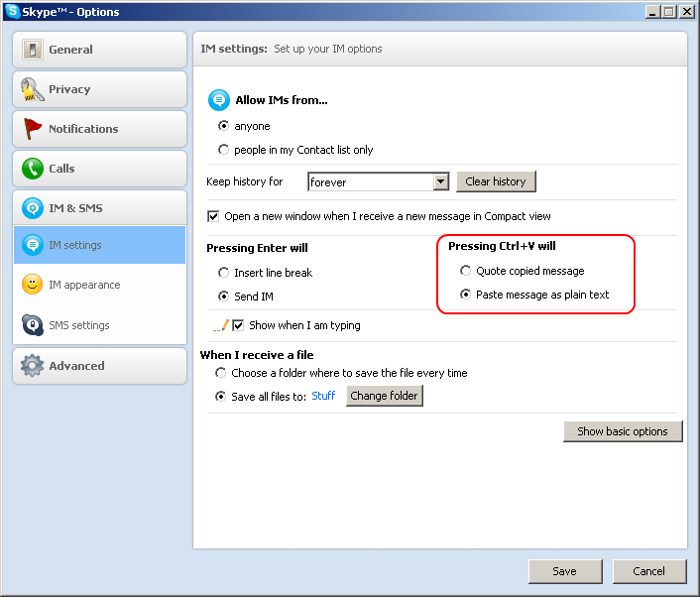Open the IM & SMS section
This screenshot has height=597, width=700.
coord(99,208)
